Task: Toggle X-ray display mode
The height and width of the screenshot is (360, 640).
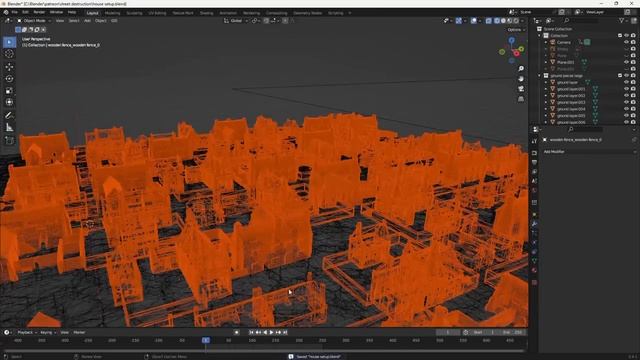Action: point(489,20)
